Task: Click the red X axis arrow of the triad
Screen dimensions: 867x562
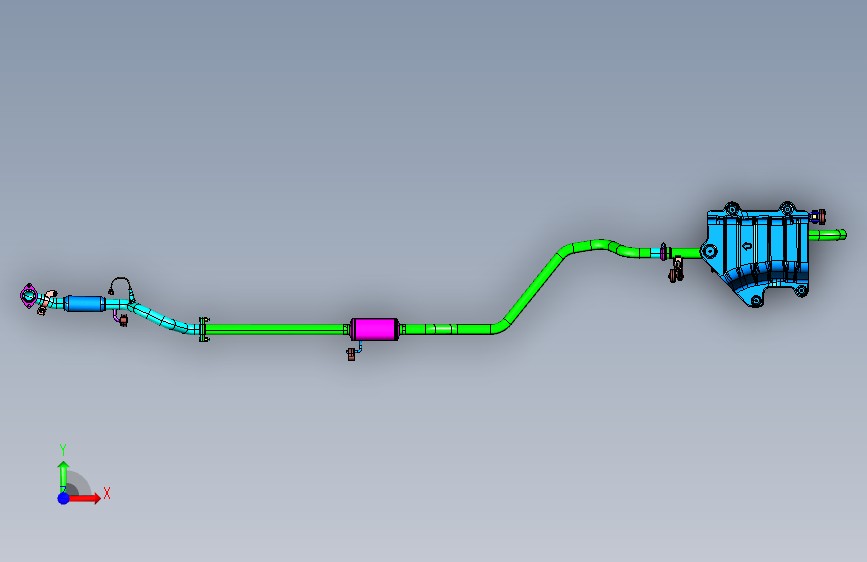Action: click(84, 498)
